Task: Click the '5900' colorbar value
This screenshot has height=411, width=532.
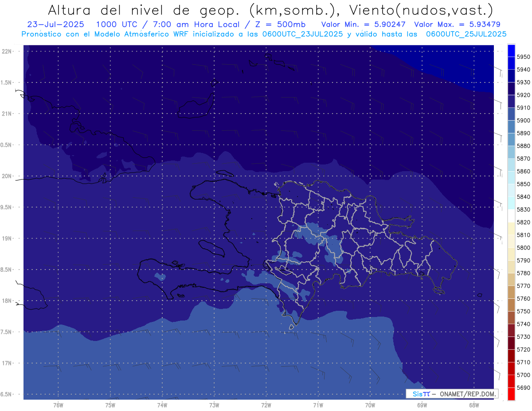Action: (x=524, y=121)
